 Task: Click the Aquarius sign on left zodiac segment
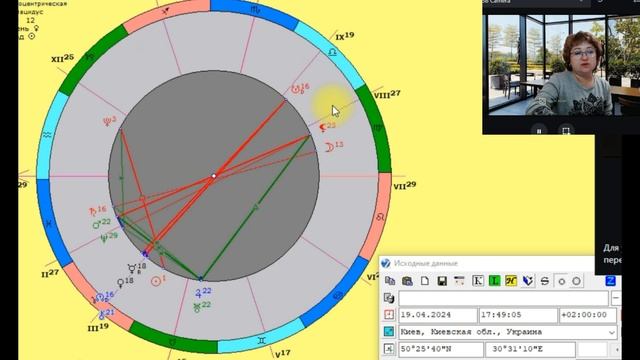point(47,135)
